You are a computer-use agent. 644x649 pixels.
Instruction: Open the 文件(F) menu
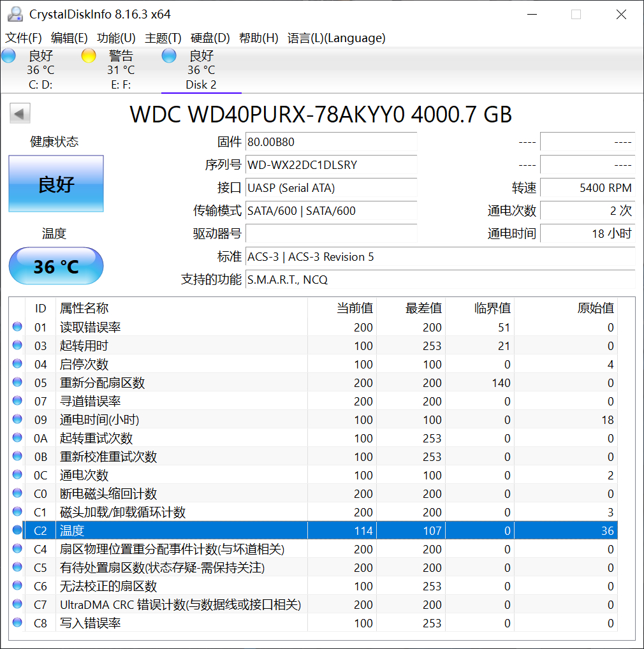click(23, 38)
